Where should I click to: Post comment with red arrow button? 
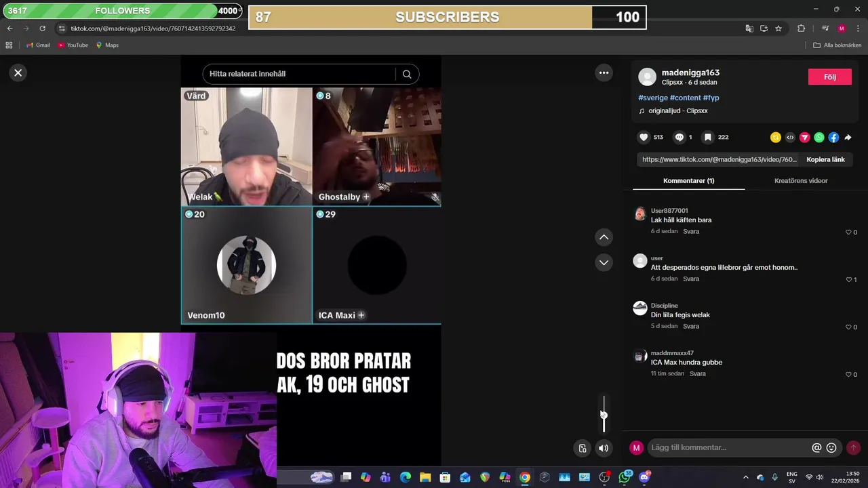click(853, 448)
